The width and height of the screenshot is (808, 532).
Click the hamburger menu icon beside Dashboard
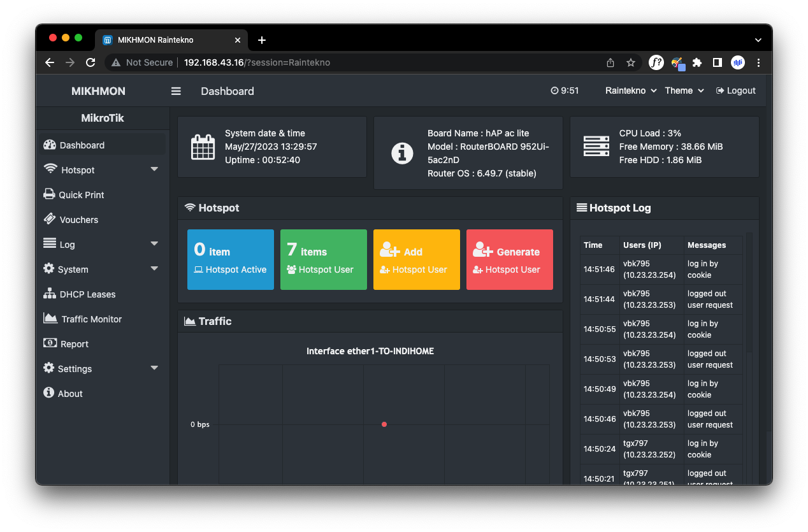(x=176, y=91)
